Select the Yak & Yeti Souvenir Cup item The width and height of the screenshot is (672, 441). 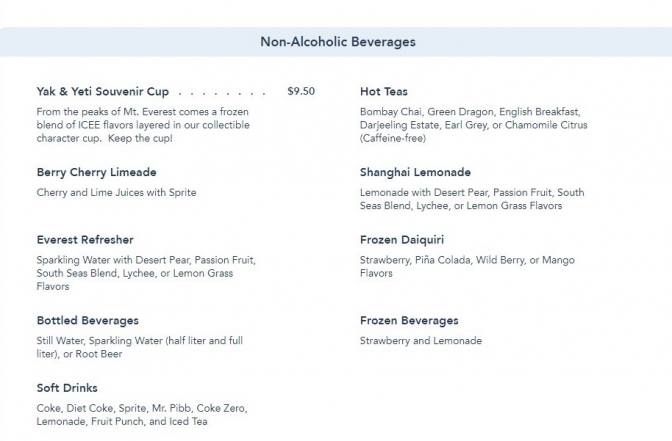click(x=103, y=91)
